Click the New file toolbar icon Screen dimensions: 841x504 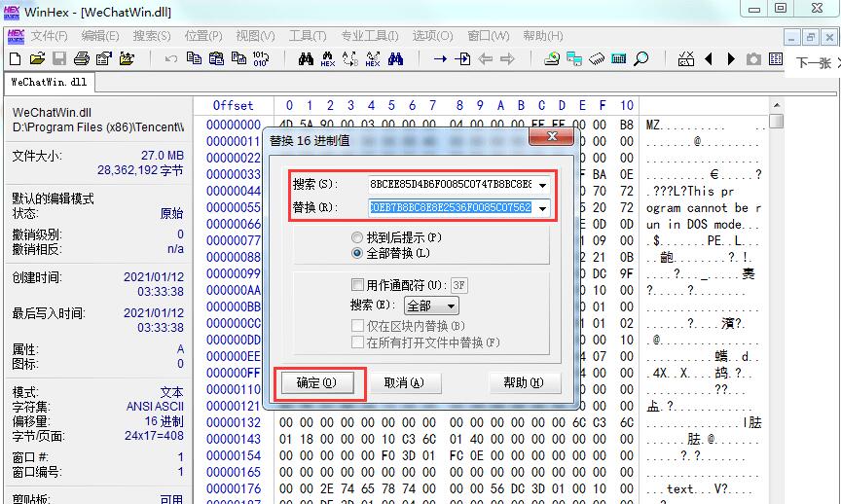16,59
